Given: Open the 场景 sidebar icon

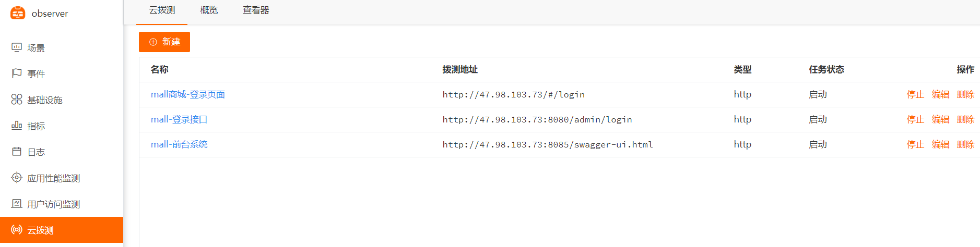Looking at the screenshot, I should point(17,47).
